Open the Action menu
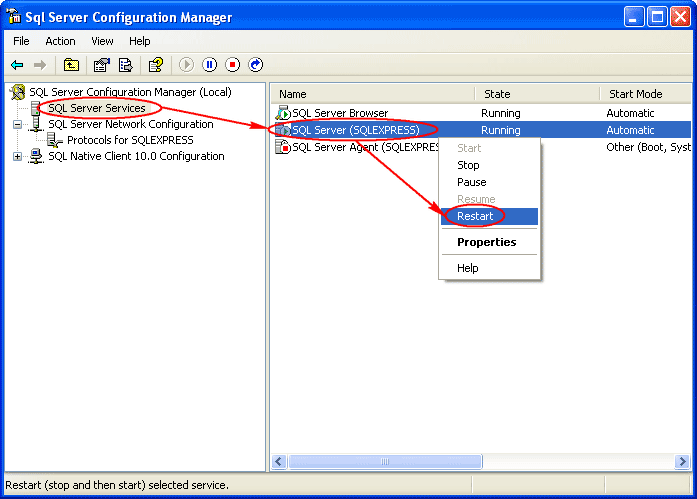 [60, 41]
